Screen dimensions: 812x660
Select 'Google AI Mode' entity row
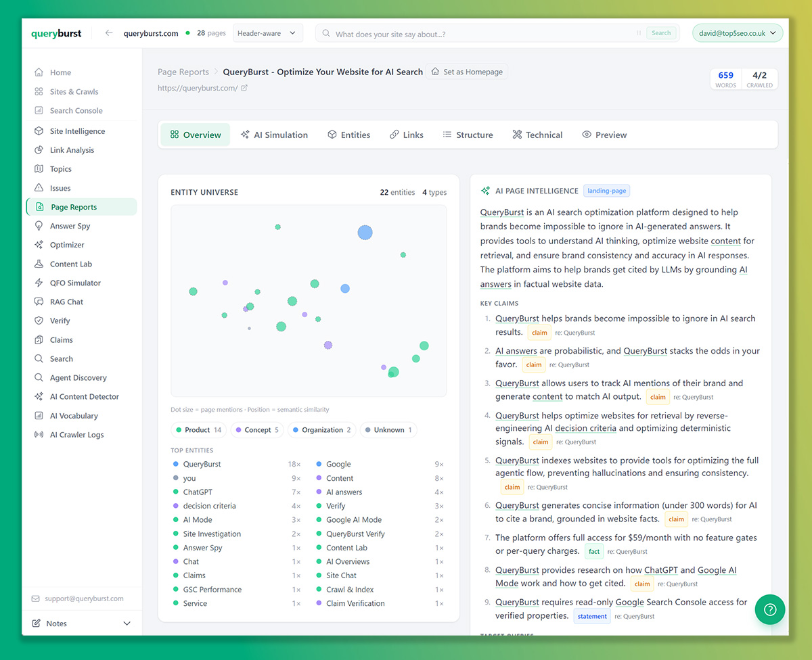(x=380, y=519)
